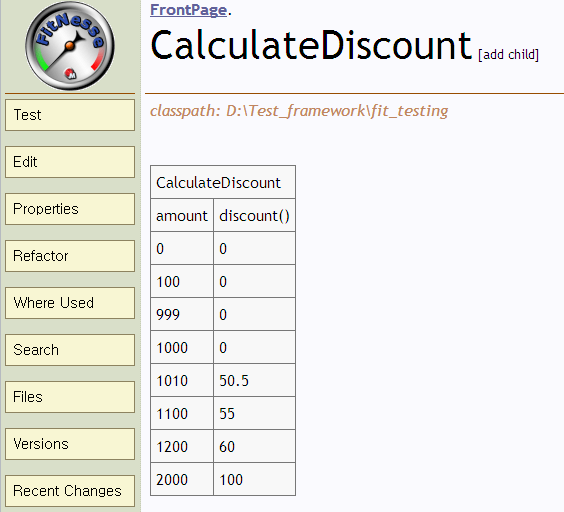View page Versions
Image resolution: width=564 pixels, height=512 pixels.
tap(70, 444)
